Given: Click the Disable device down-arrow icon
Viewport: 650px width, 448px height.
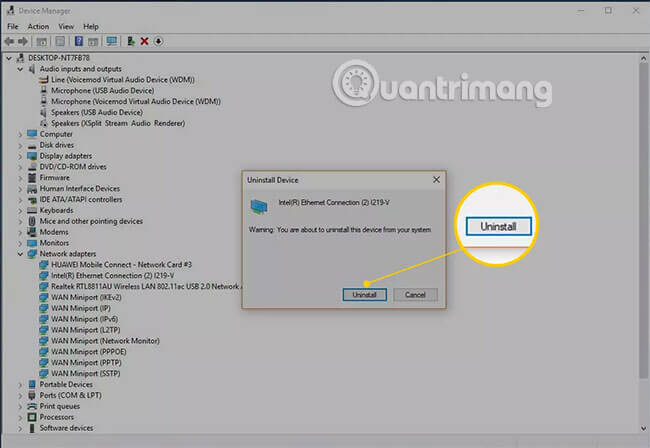Looking at the screenshot, I should click(158, 41).
